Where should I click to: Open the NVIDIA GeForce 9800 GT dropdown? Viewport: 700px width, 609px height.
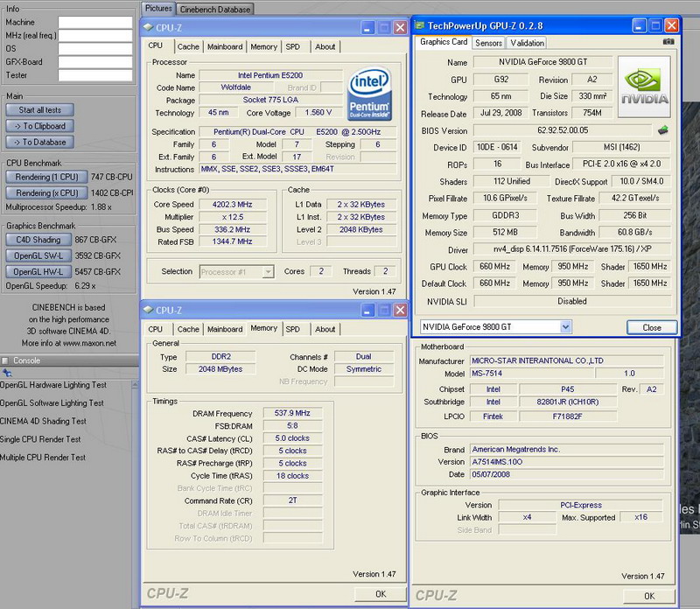tap(565, 327)
